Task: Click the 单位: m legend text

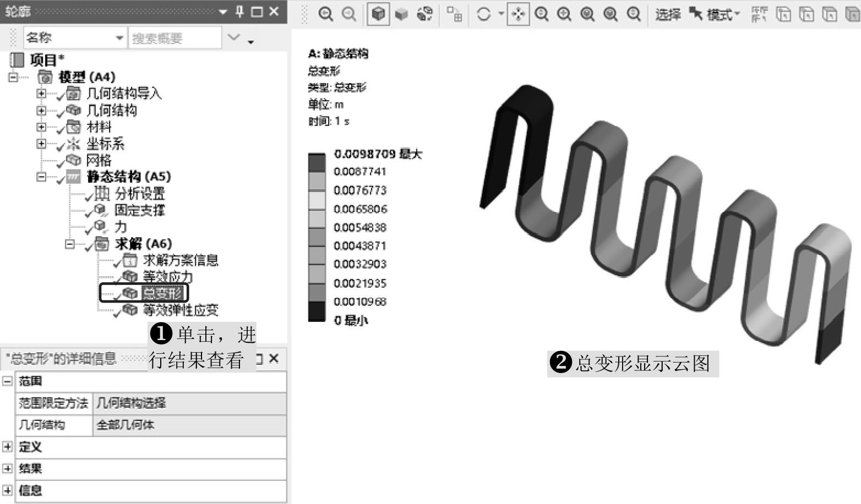Action: tap(326, 105)
